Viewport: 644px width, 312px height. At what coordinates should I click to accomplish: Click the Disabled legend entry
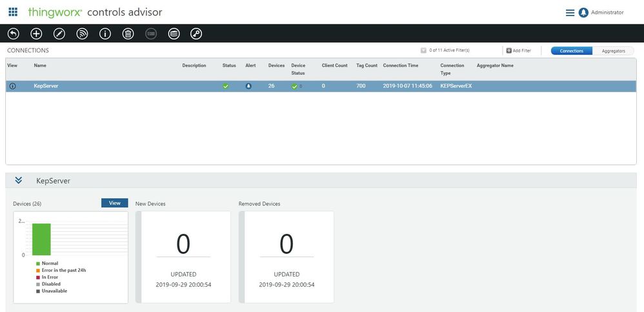click(48, 284)
